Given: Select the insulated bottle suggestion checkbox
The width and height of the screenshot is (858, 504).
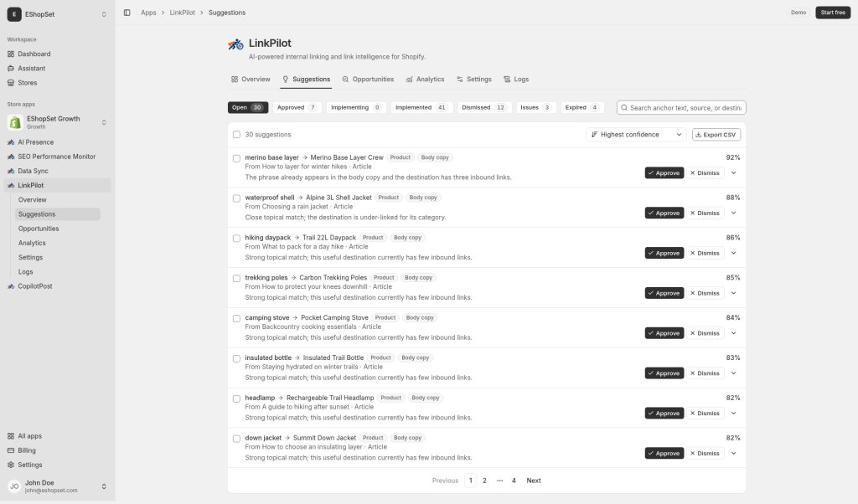Looking at the screenshot, I should 236,358.
